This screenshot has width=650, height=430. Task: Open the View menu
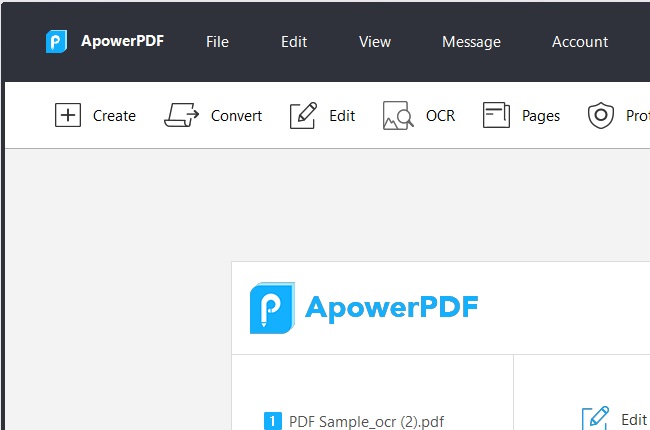(x=375, y=42)
